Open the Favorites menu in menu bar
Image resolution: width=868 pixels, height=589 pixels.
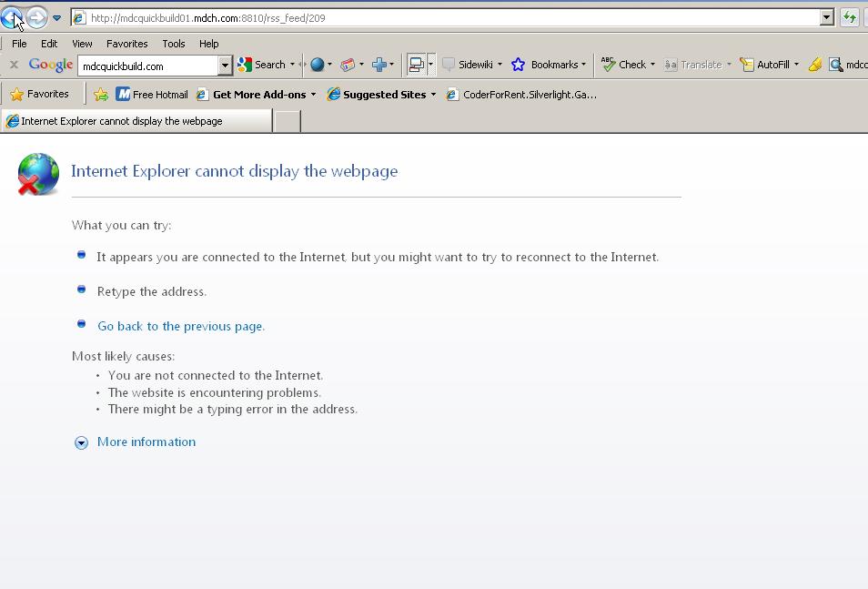click(126, 43)
